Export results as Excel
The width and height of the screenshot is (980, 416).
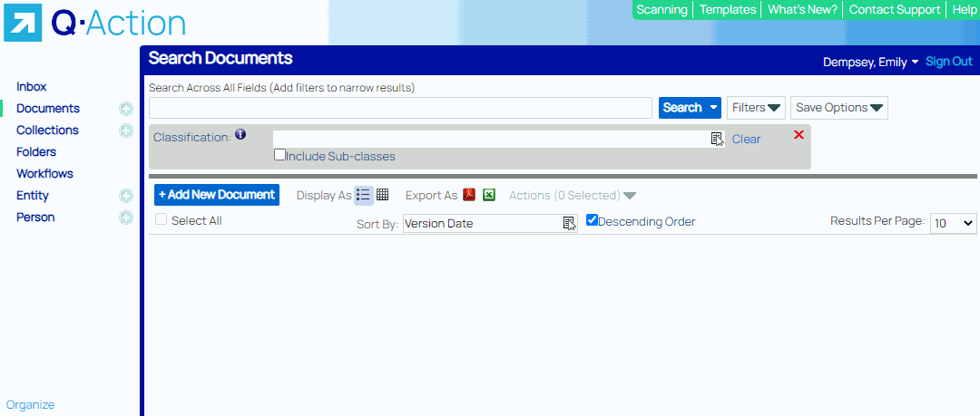[x=489, y=195]
